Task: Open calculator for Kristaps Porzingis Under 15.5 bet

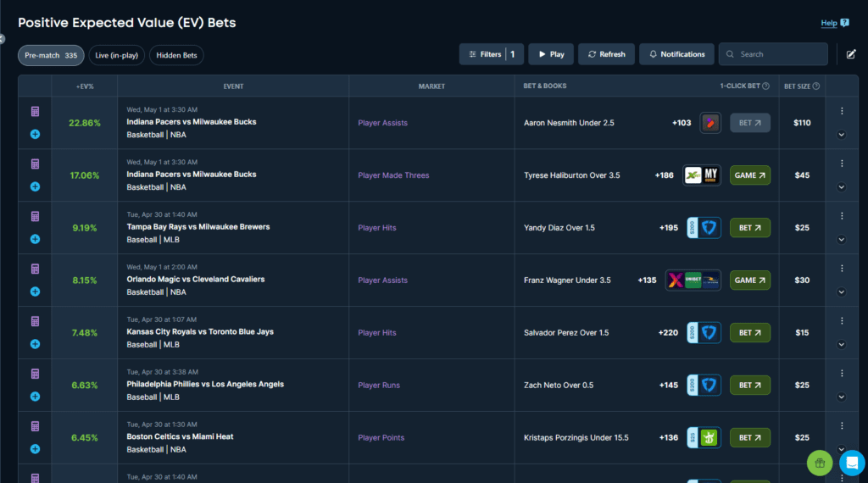Action: pyautogui.click(x=35, y=426)
